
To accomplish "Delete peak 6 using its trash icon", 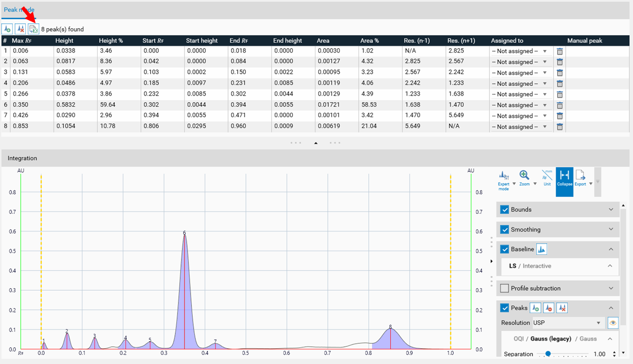I will coord(560,105).
